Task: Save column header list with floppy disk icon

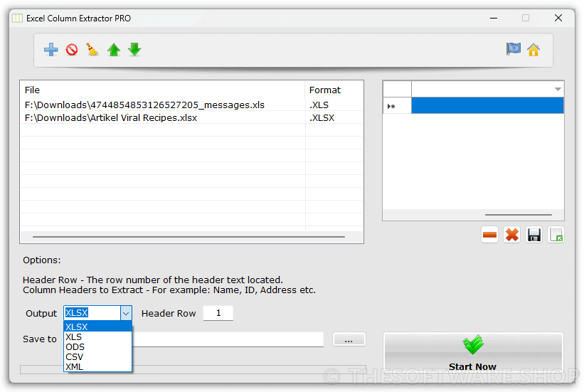Action: coord(533,235)
